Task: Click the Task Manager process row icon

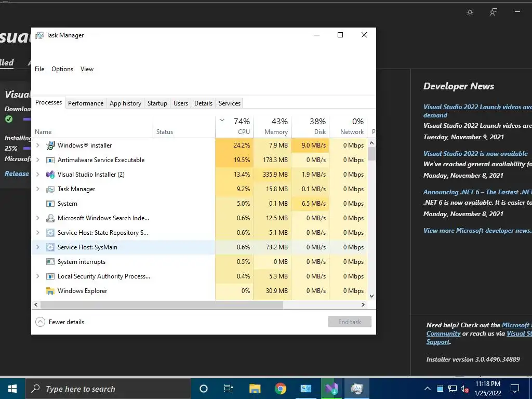Action: 50,189
